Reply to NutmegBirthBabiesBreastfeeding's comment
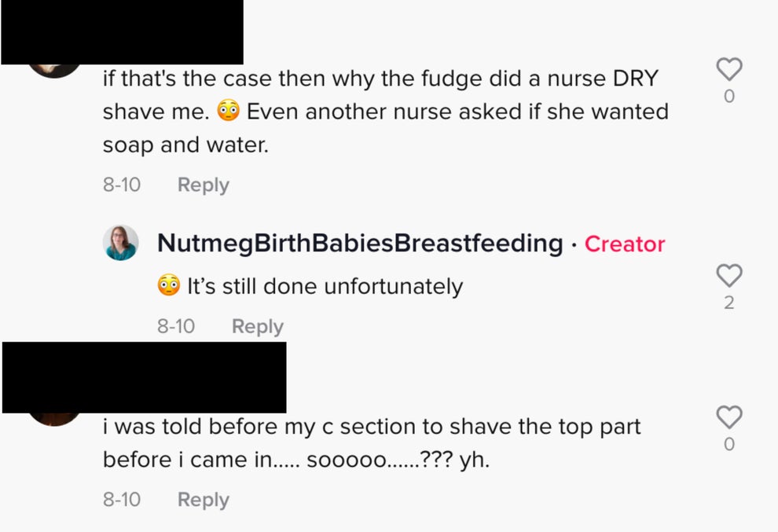The width and height of the screenshot is (778, 532). (x=257, y=325)
